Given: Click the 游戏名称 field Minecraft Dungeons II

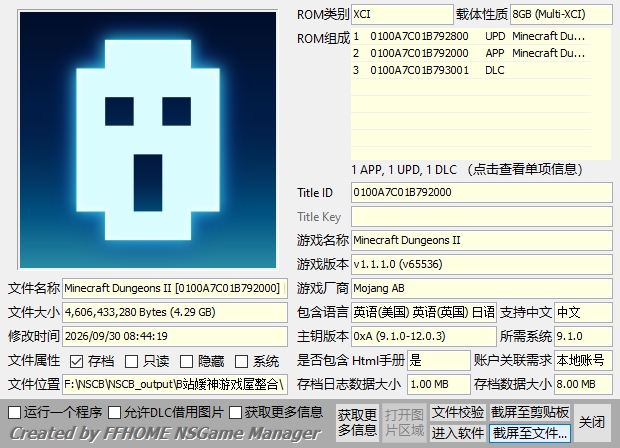Looking at the screenshot, I should tap(482, 240).
